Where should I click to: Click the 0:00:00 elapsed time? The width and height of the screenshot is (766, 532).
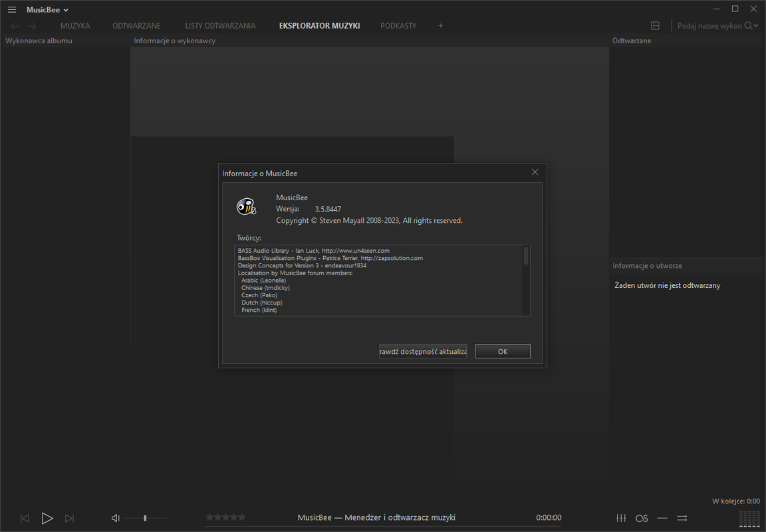(549, 517)
